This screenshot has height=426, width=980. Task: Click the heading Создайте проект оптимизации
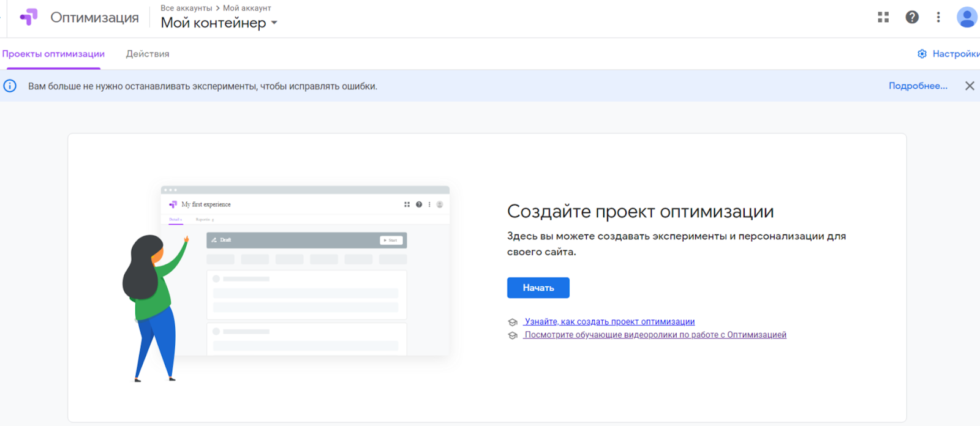click(641, 211)
